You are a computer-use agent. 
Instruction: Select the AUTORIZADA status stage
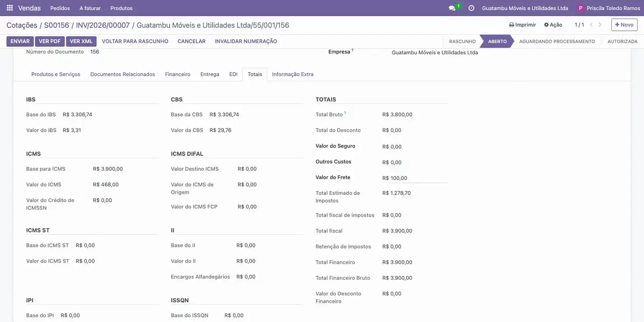click(x=622, y=41)
